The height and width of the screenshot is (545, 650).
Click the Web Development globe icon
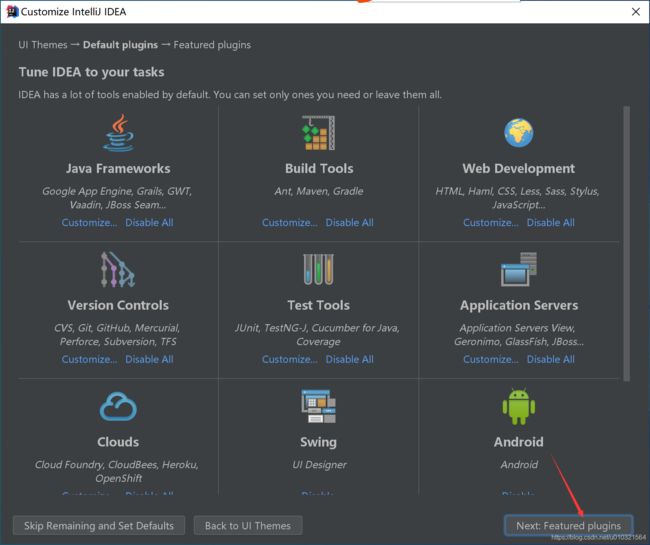(x=519, y=133)
